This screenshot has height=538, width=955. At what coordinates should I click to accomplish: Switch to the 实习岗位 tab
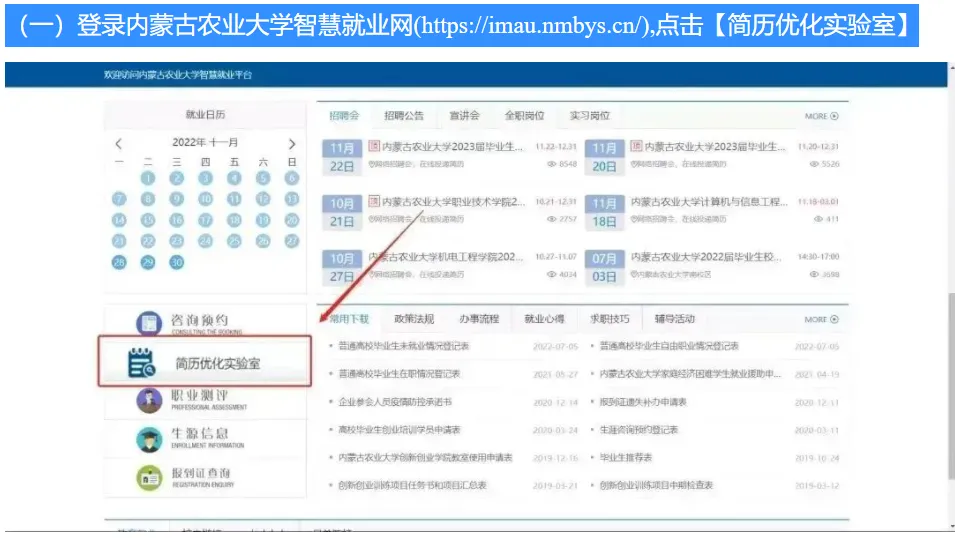[590, 115]
